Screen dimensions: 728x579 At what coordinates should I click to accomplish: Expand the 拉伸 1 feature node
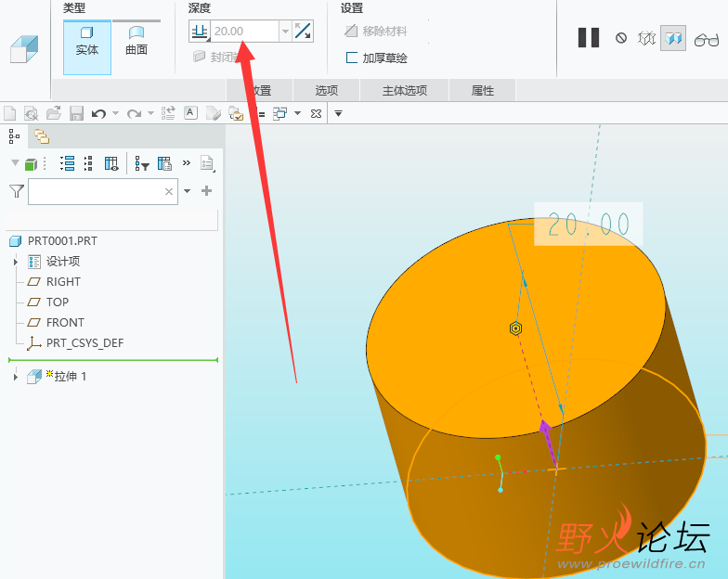tap(15, 377)
